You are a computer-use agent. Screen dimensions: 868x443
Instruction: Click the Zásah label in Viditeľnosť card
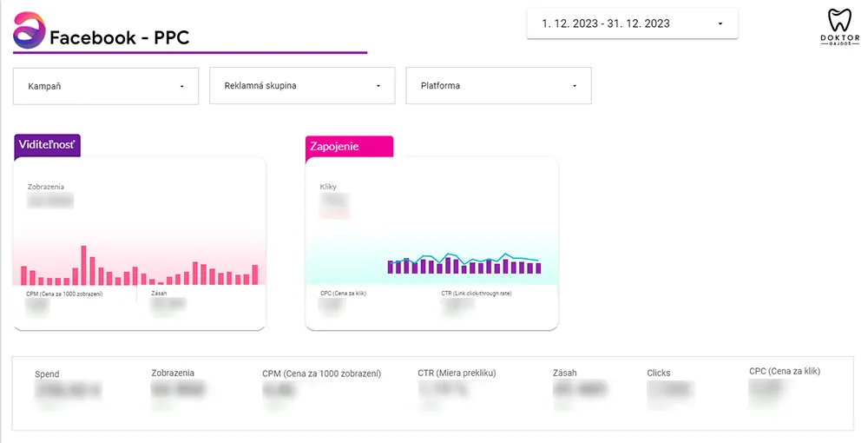159,294
